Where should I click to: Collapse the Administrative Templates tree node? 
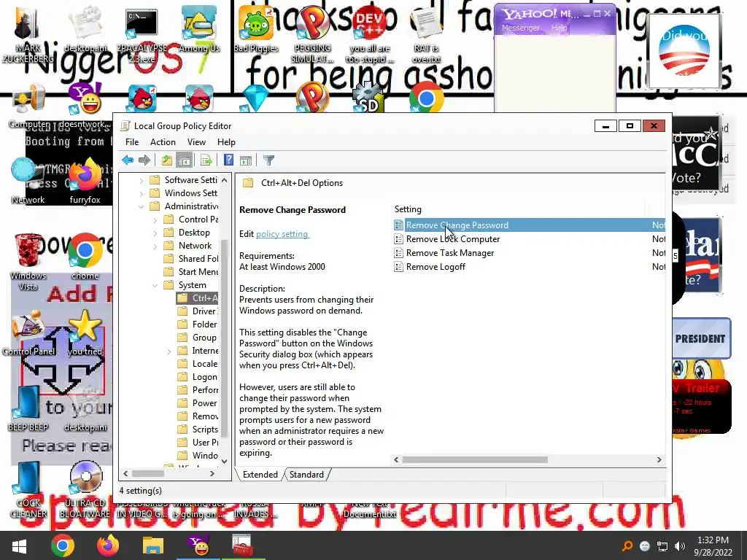point(141,206)
